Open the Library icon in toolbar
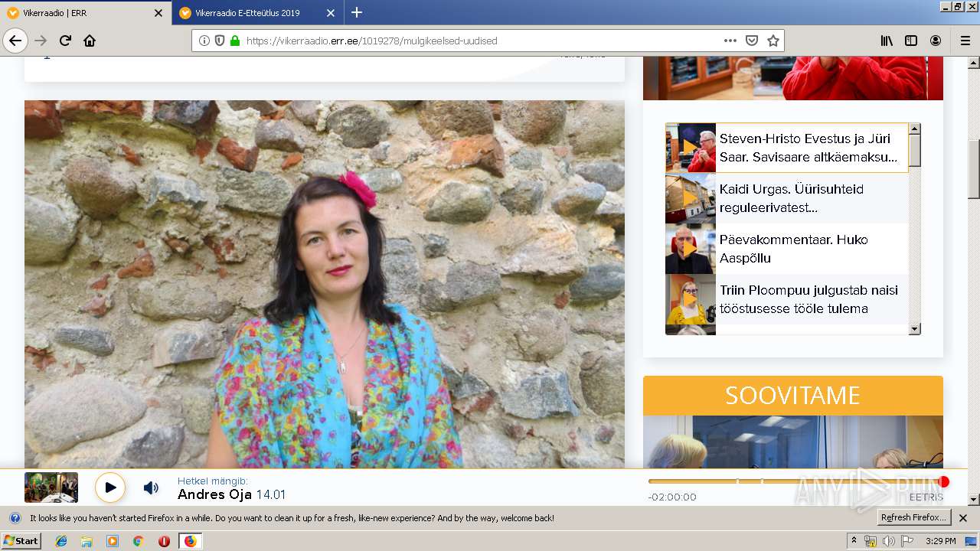Image resolution: width=980 pixels, height=551 pixels. 887,41
